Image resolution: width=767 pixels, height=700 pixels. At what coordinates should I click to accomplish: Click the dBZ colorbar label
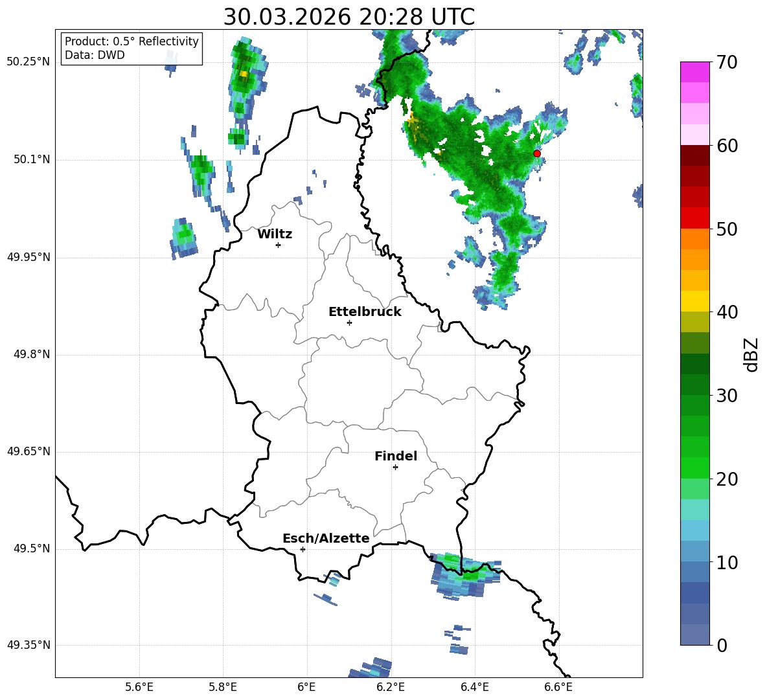pyautogui.click(x=752, y=354)
